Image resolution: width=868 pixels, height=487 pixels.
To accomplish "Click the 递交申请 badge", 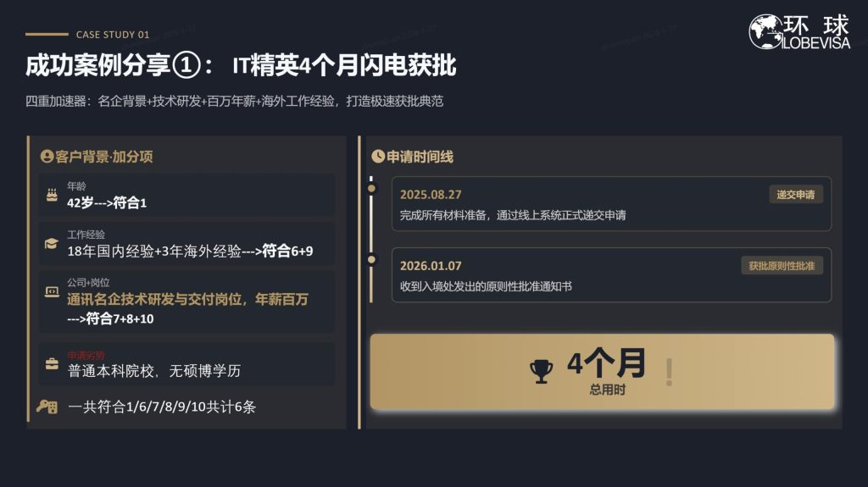I will click(x=795, y=195).
